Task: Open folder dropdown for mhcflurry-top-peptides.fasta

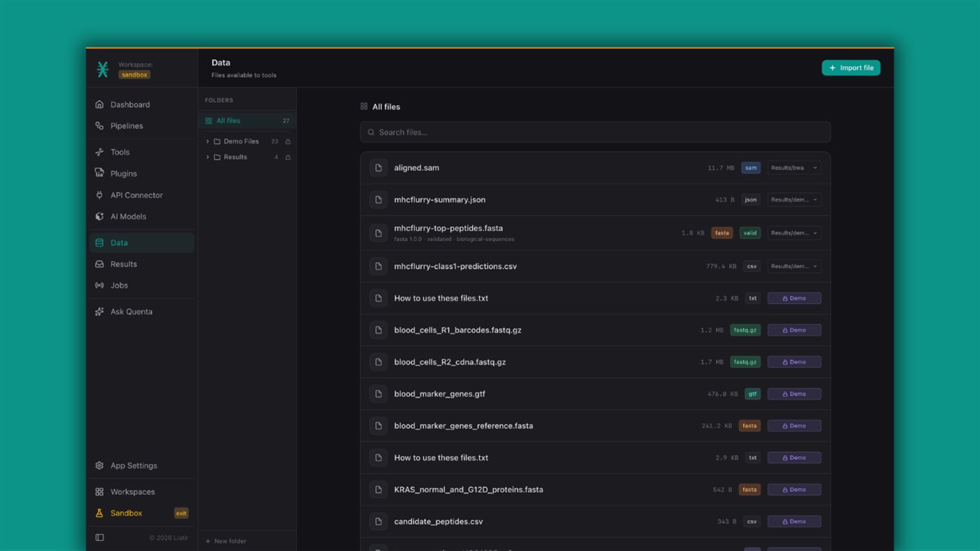Action: [794, 233]
